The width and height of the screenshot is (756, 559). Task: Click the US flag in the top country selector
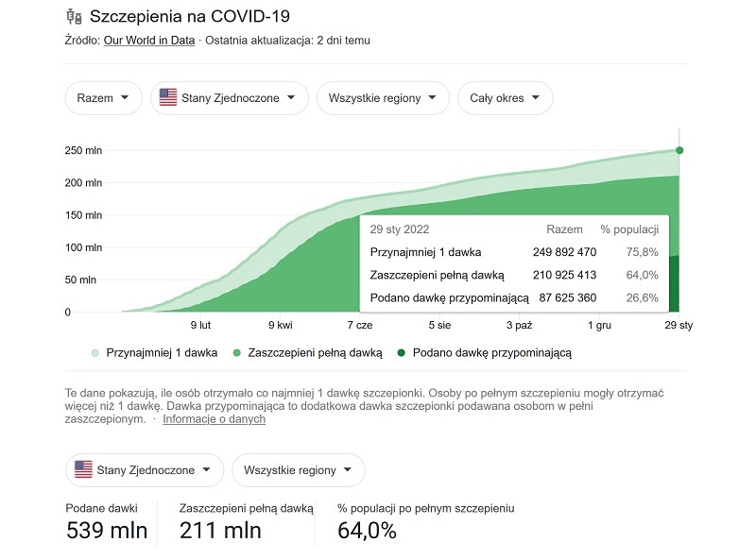[166, 97]
